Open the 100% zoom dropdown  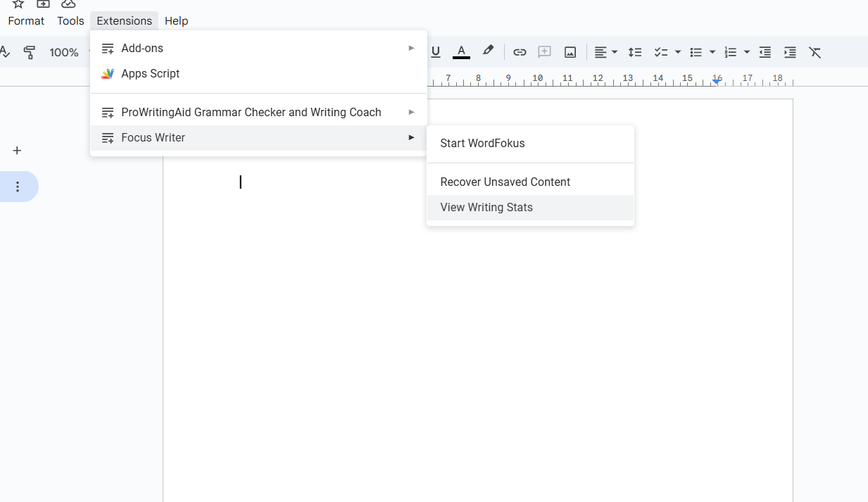coord(69,52)
